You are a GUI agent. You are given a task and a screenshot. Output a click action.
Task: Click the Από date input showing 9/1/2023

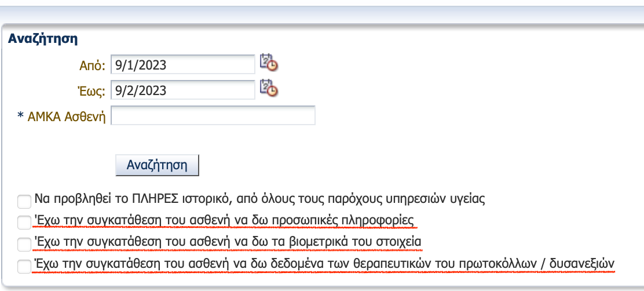pos(183,64)
